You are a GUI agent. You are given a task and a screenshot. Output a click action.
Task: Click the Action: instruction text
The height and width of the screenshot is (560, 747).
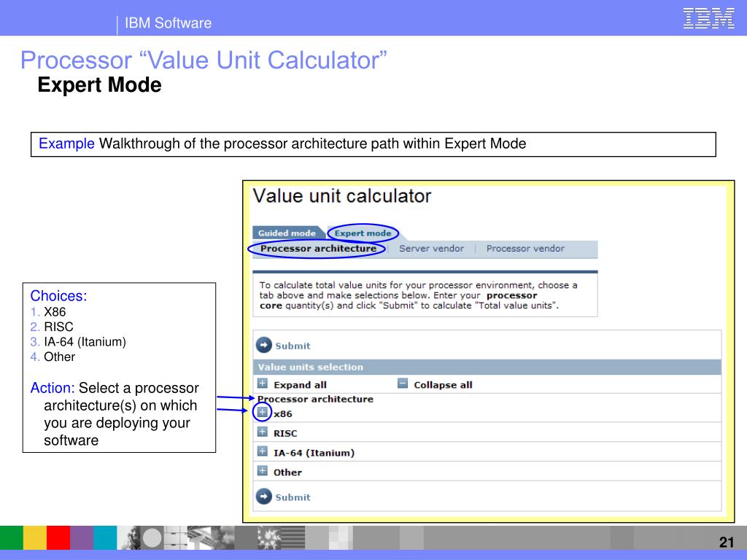(x=115, y=414)
